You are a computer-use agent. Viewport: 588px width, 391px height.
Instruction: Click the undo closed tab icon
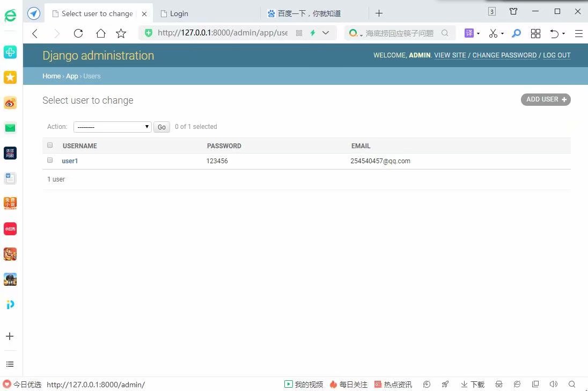[554, 33]
